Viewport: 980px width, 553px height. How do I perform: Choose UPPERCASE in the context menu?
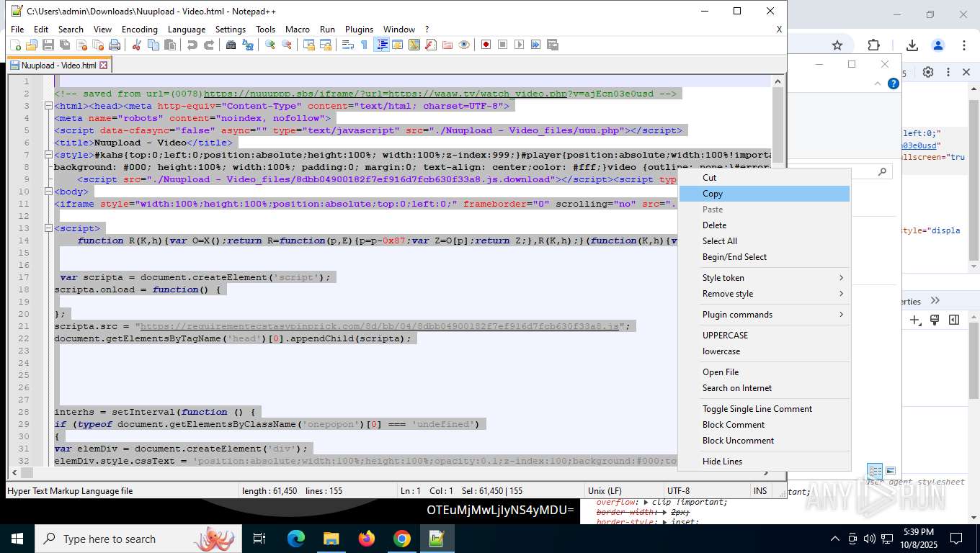[x=765, y=336]
